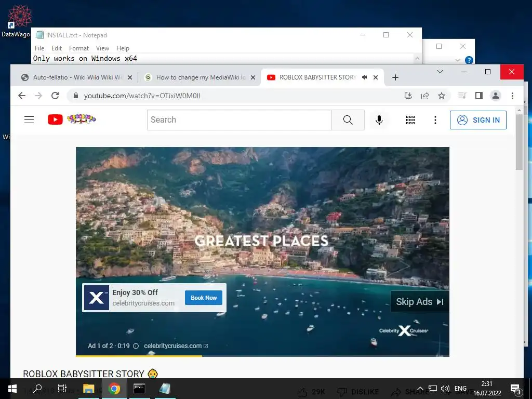Open Notepad View menu
532x399 pixels.
(102, 48)
